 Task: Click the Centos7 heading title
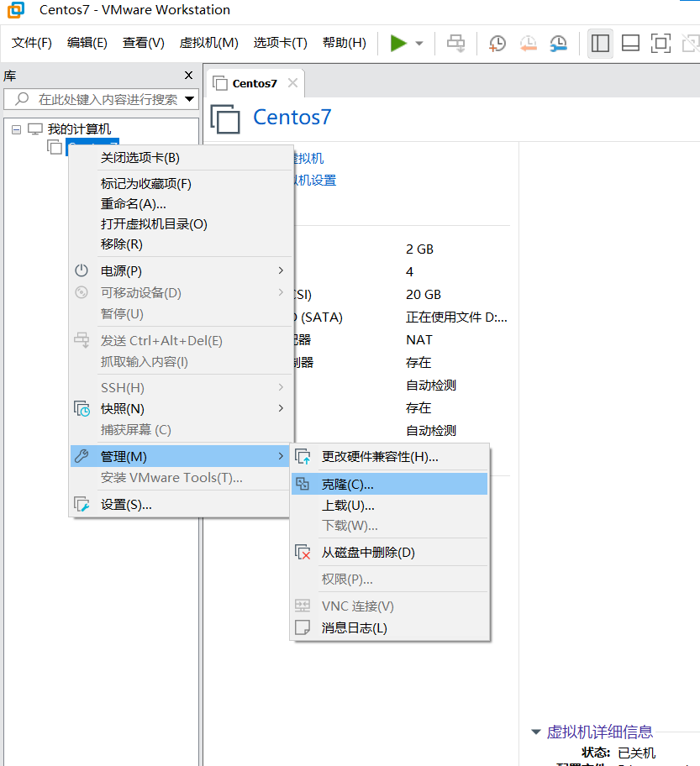click(292, 118)
